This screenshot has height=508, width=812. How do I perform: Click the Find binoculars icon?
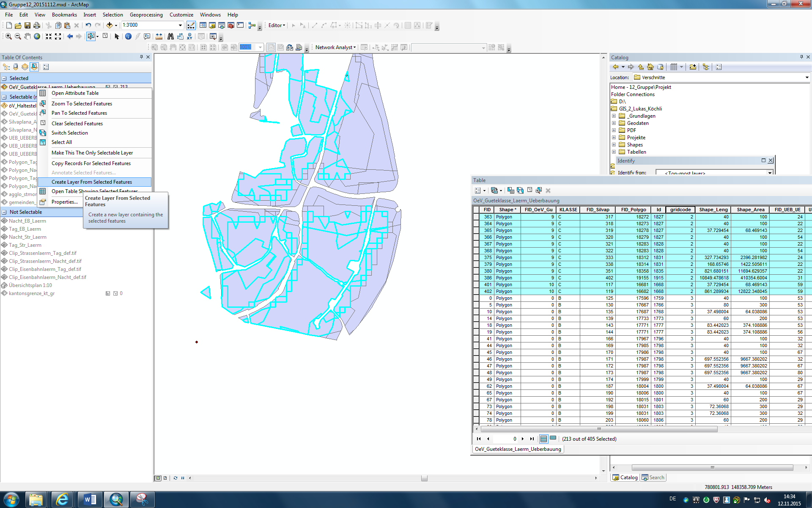(170, 36)
